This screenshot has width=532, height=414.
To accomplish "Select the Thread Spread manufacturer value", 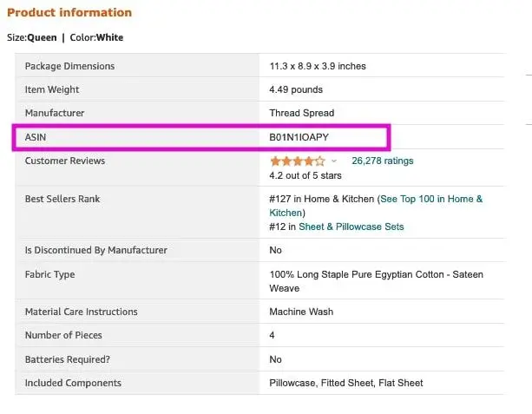I will [x=302, y=113].
